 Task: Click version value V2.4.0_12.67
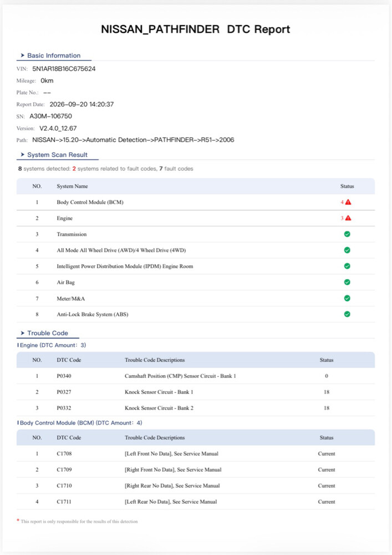click(x=58, y=128)
